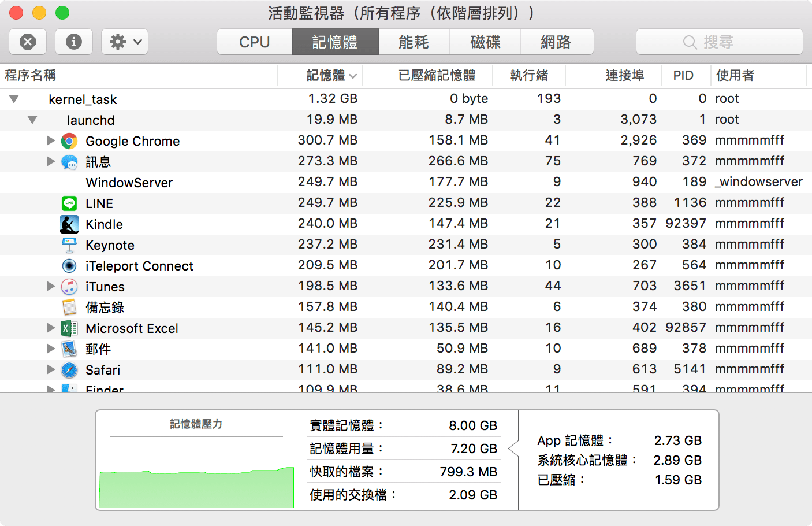Click the 郵件 Mail app icon
The width and height of the screenshot is (812, 526).
tap(69, 349)
